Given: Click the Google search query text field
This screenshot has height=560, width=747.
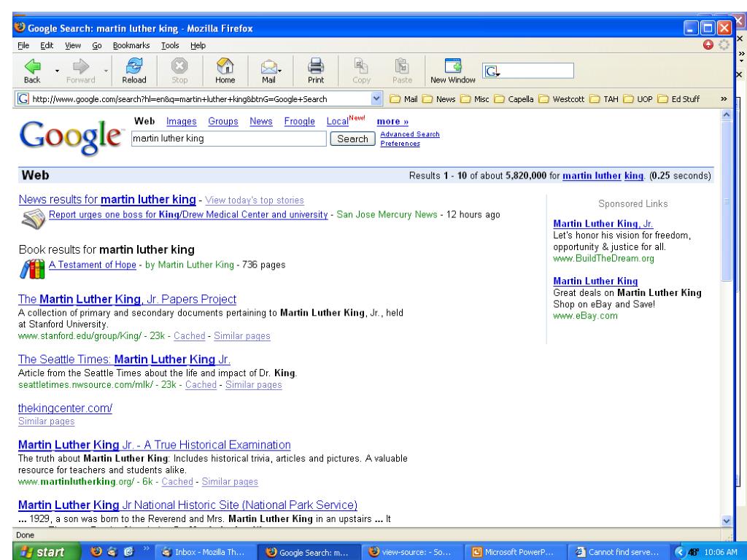Looking at the screenshot, I should point(228,139).
